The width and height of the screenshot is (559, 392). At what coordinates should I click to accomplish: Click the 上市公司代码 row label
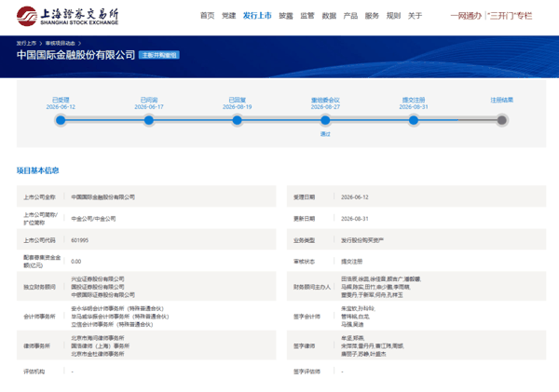(39, 240)
